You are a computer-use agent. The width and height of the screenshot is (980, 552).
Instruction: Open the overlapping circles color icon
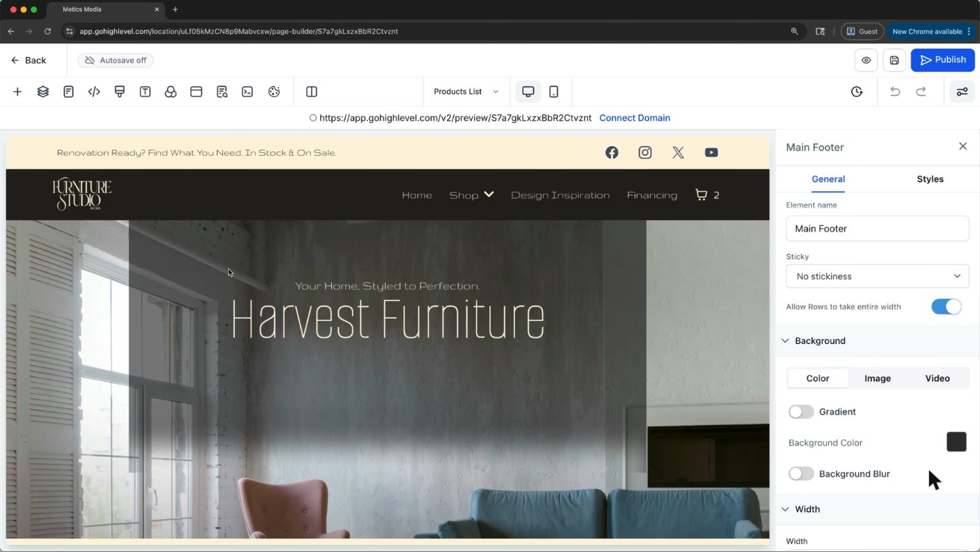(171, 92)
